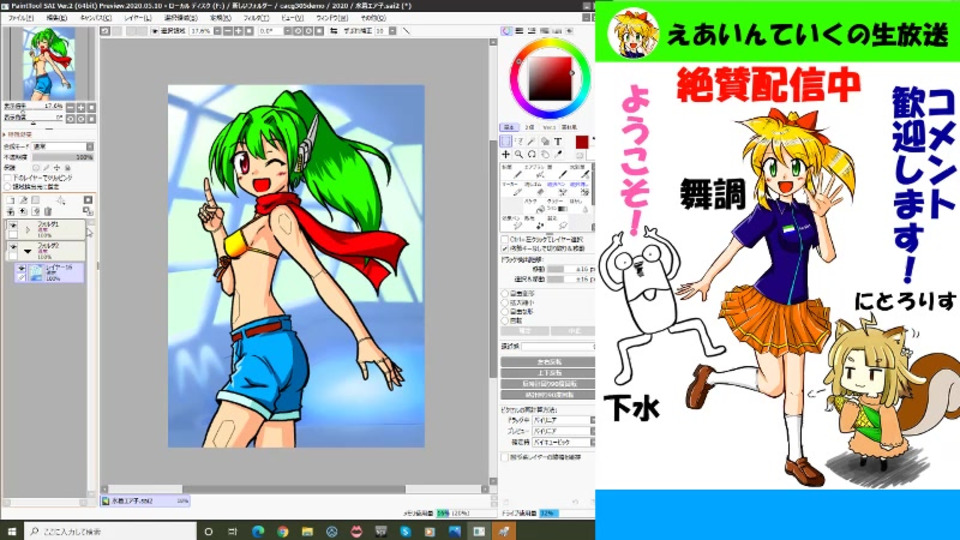This screenshot has width=960, height=540.
Task: Activate the Eyedropper color picker tool
Action: (x=558, y=155)
